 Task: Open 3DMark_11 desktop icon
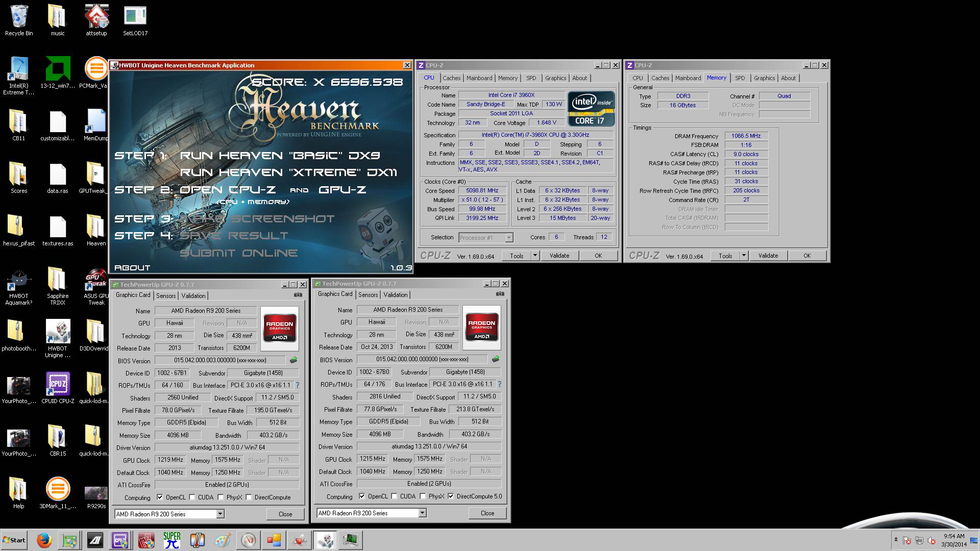(x=58, y=493)
